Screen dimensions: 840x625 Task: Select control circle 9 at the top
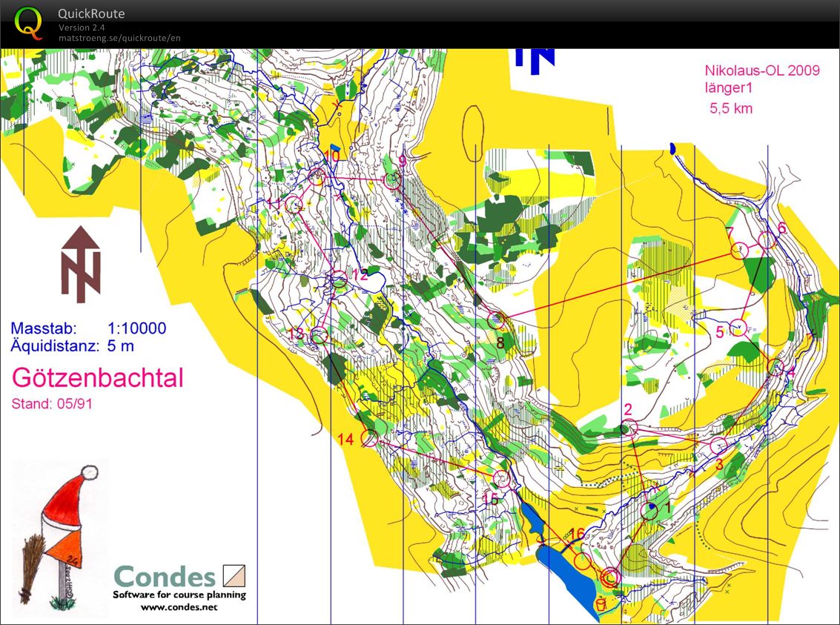coord(392,179)
